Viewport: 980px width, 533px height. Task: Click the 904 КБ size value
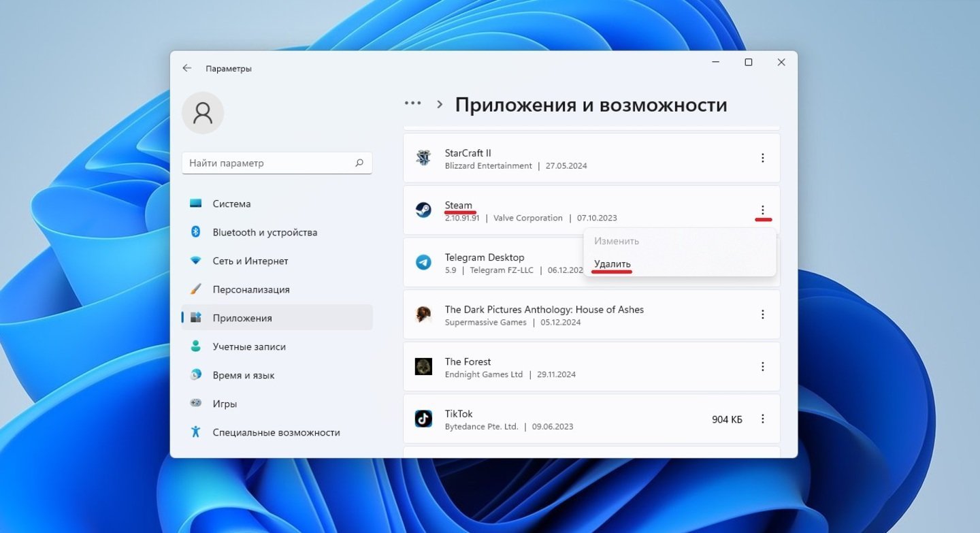coord(727,419)
